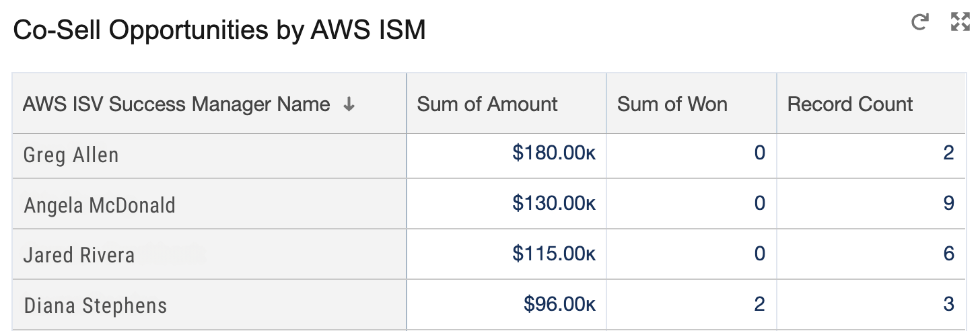
Task: Click the Sum of Won column header
Action: coord(672,104)
